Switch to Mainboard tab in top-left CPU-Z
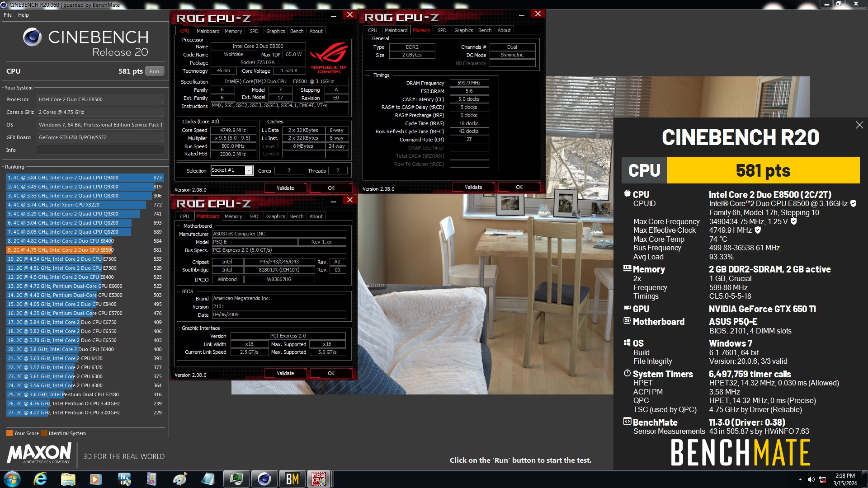 click(x=208, y=31)
